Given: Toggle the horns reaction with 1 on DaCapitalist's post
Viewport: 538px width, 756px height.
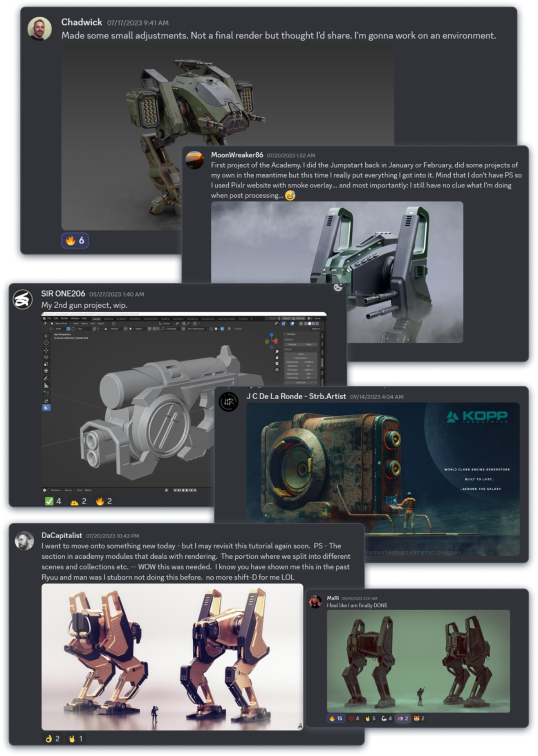Looking at the screenshot, I should click(76, 739).
